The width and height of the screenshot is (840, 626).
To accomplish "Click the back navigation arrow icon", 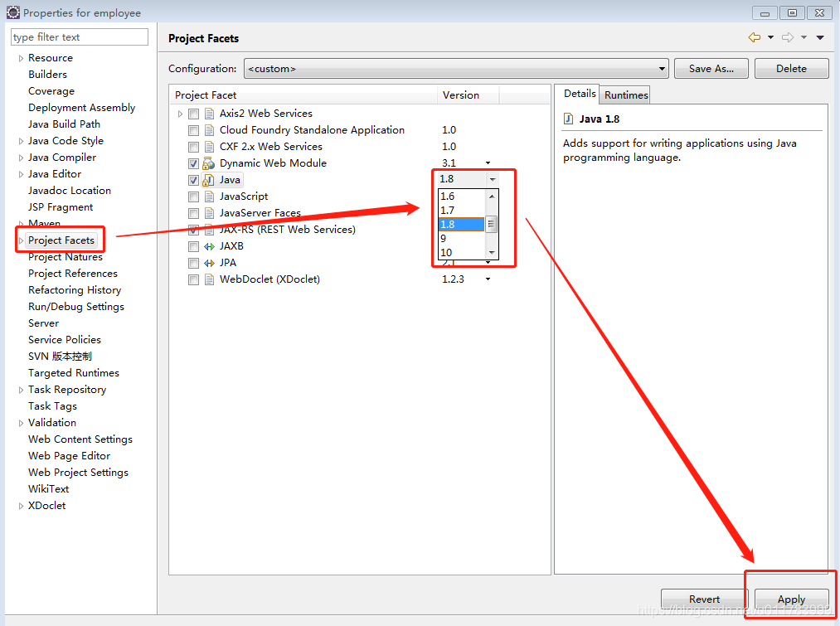I will 755,37.
